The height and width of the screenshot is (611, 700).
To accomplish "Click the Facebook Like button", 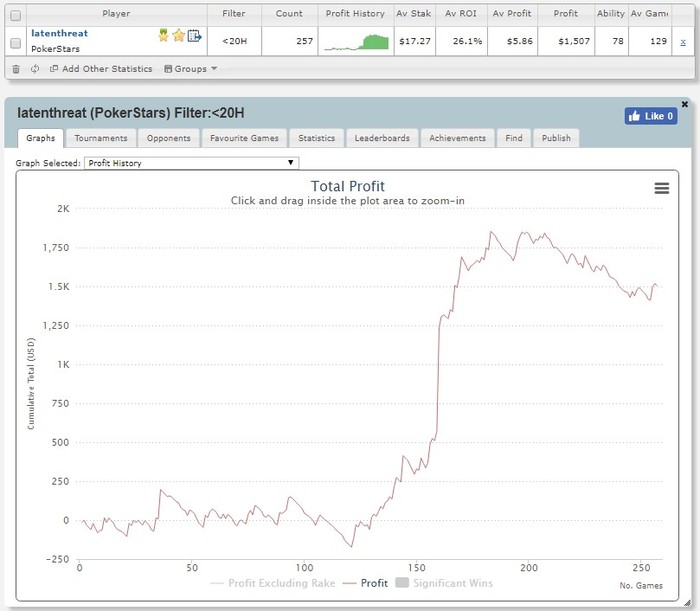I will pyautogui.click(x=650, y=116).
